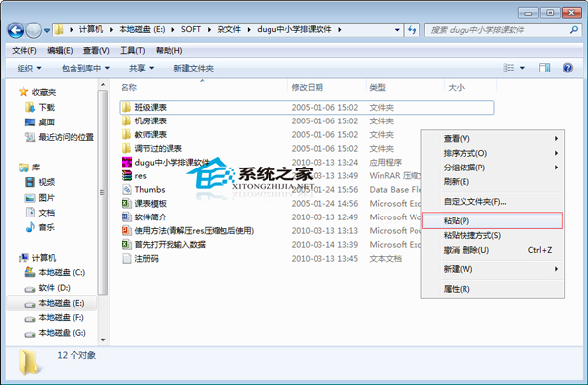Toggle the preview pane icon

[x=544, y=68]
